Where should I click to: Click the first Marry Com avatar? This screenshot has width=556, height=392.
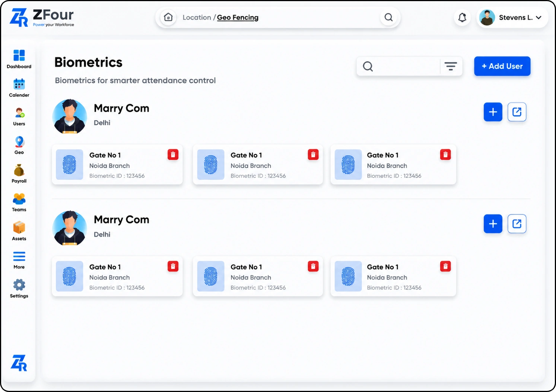pos(70,117)
